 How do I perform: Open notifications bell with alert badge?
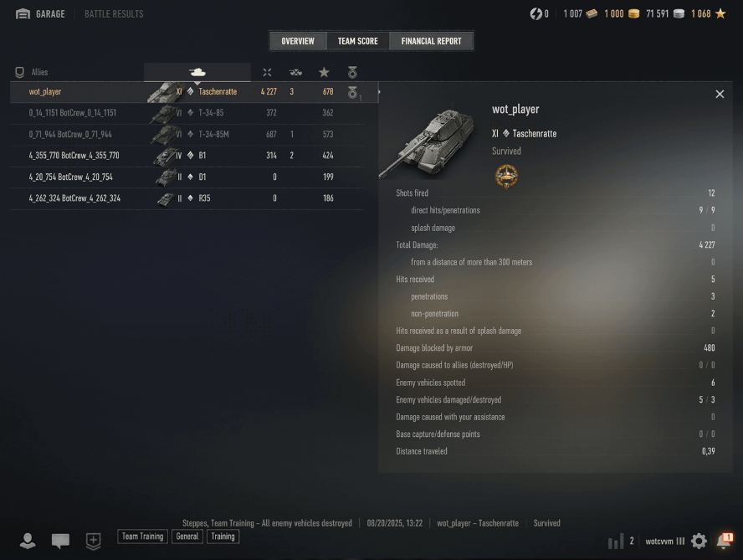click(x=725, y=541)
